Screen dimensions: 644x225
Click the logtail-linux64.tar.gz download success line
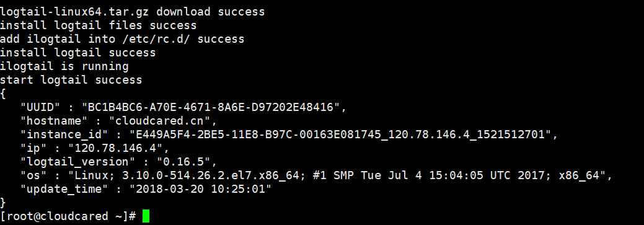tap(132, 12)
